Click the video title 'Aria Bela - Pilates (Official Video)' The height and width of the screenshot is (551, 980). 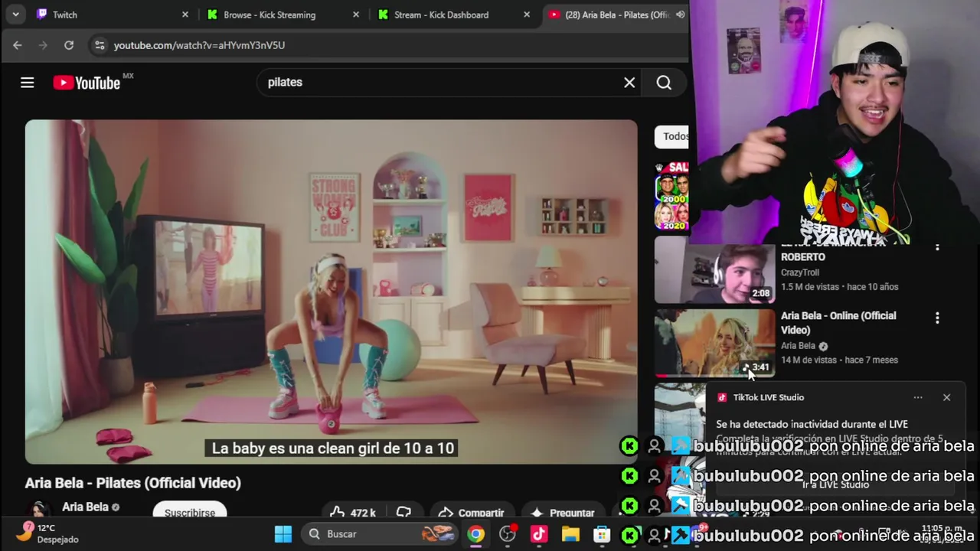[133, 483]
